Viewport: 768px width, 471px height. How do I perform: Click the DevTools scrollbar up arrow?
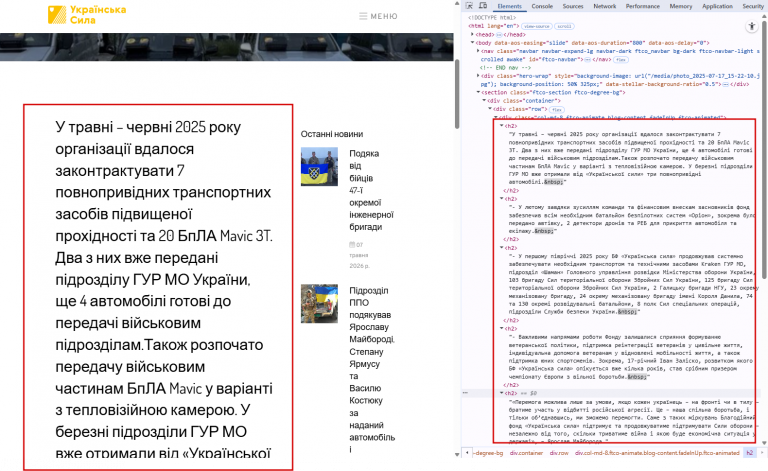point(764,18)
